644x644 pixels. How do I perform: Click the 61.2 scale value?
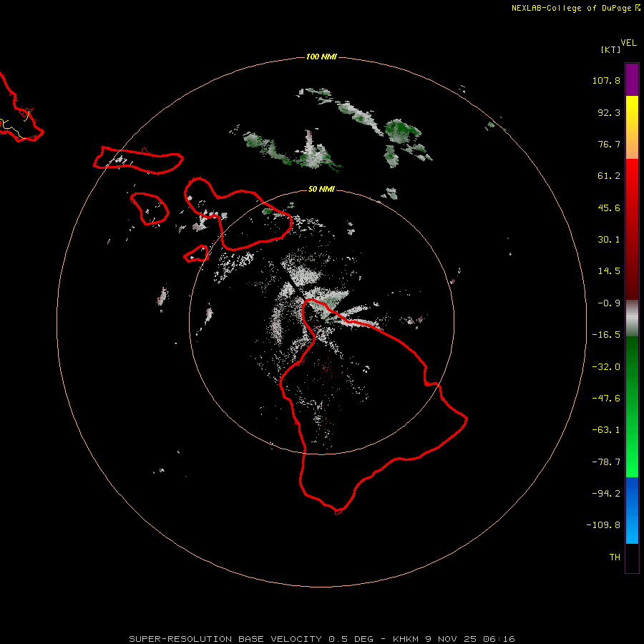pyautogui.click(x=609, y=176)
